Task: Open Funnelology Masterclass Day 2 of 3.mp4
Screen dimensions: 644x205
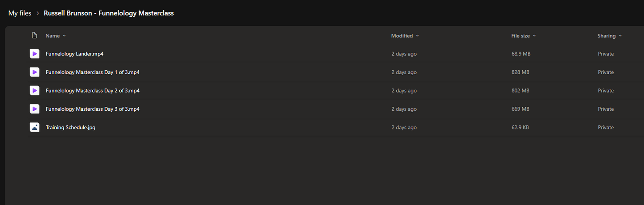Action: [x=93, y=90]
